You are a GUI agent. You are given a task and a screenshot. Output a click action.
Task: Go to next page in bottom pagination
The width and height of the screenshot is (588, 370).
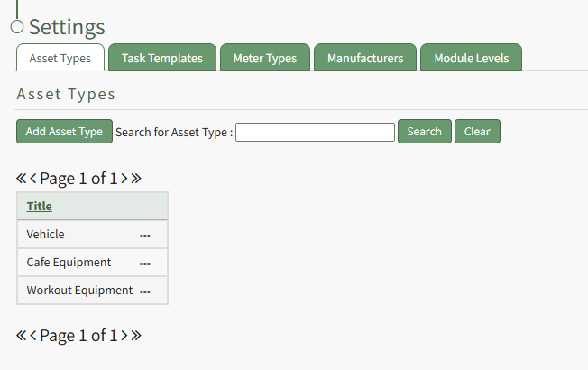124,335
